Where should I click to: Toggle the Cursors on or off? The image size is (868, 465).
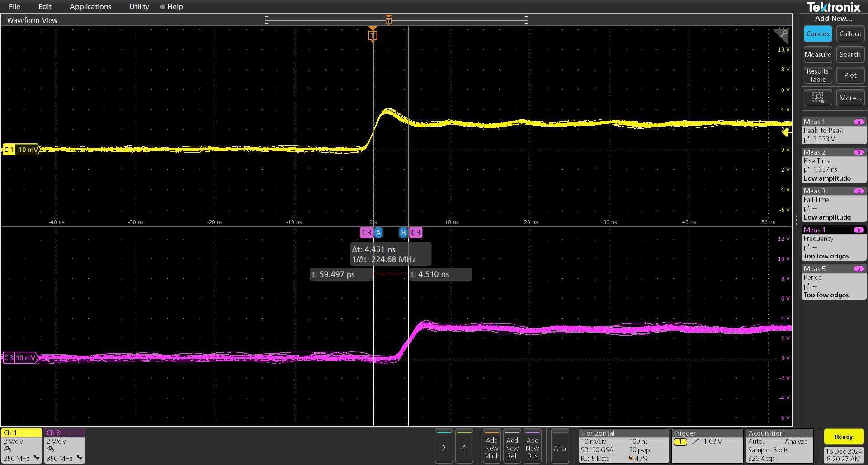(x=817, y=33)
